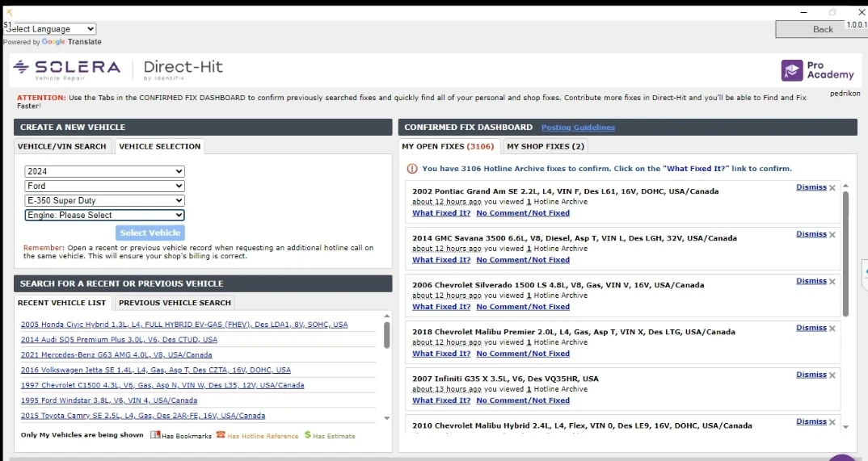
Task: Open 2021 Mercedes-Benz G63 AMG vehicle
Action: tap(116, 355)
